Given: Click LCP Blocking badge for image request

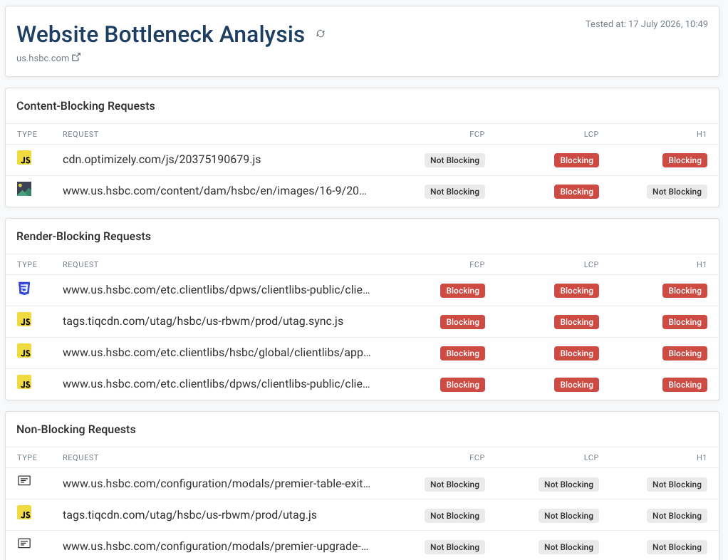Looking at the screenshot, I should (x=576, y=192).
